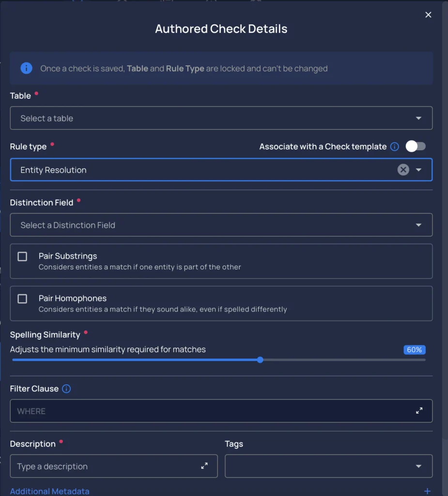Click the blue info icon in banner
The width and height of the screenshot is (448, 496).
point(26,68)
